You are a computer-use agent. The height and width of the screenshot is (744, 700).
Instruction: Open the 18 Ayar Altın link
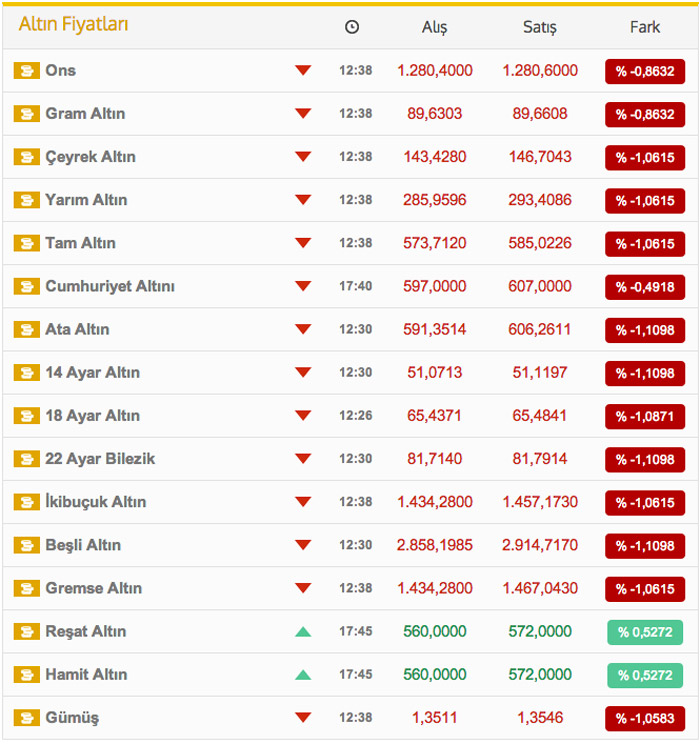click(93, 416)
